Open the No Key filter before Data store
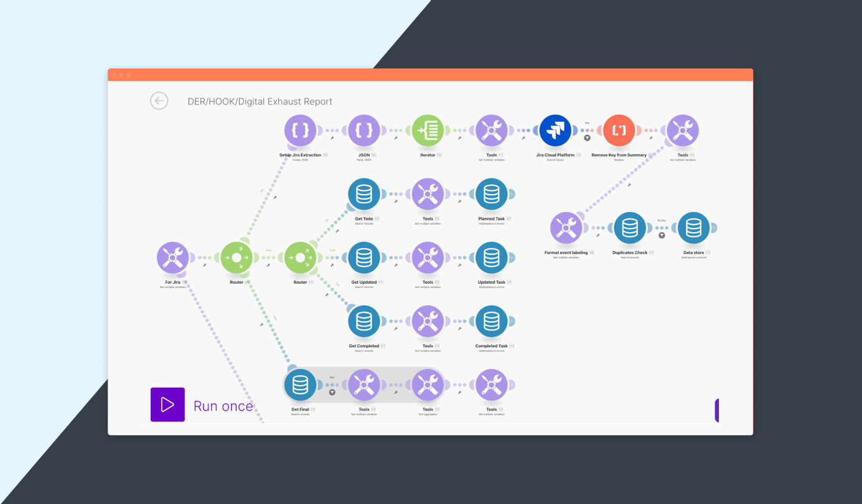The image size is (862, 504). [x=662, y=235]
